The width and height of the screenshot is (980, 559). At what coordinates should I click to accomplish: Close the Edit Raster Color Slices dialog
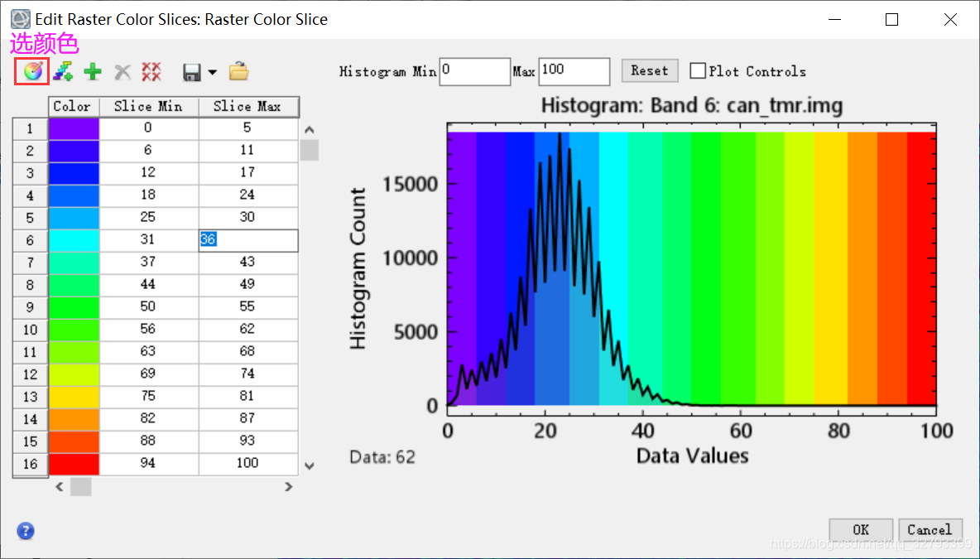(950, 19)
